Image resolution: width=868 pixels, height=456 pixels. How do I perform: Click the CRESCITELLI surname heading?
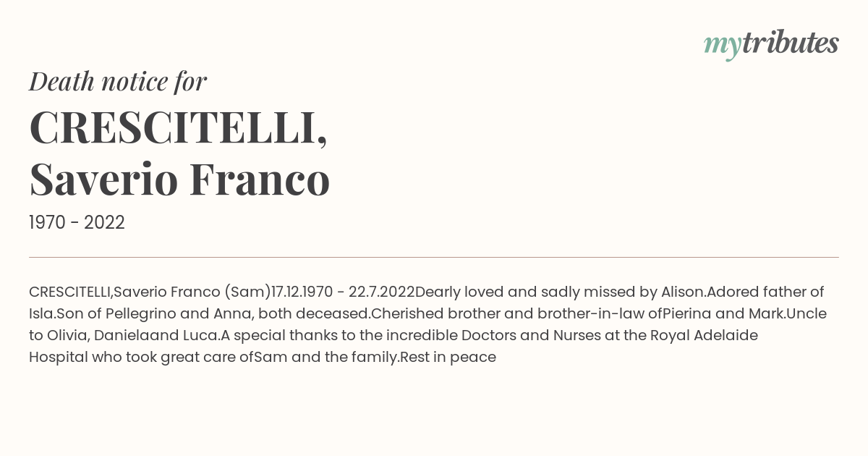178,129
